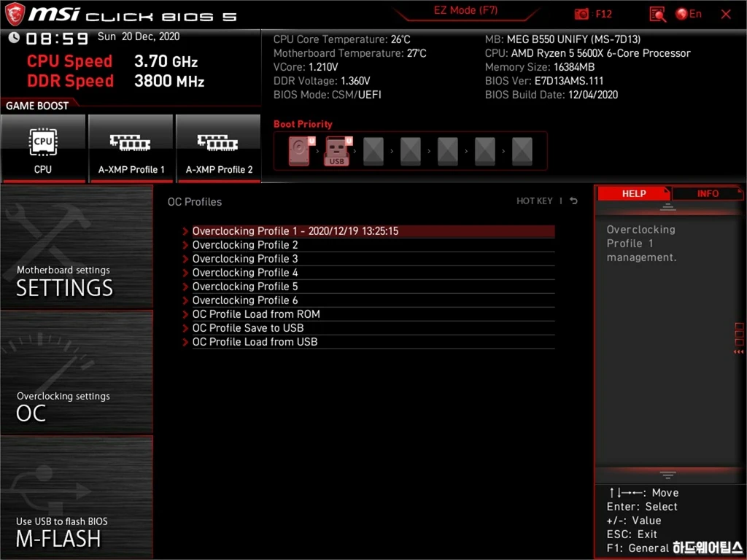Click the OC Profiles heading
This screenshot has width=747, height=560.
(194, 202)
